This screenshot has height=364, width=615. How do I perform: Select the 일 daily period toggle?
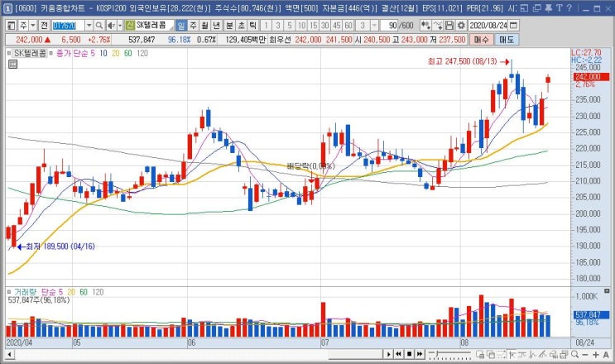pos(181,26)
